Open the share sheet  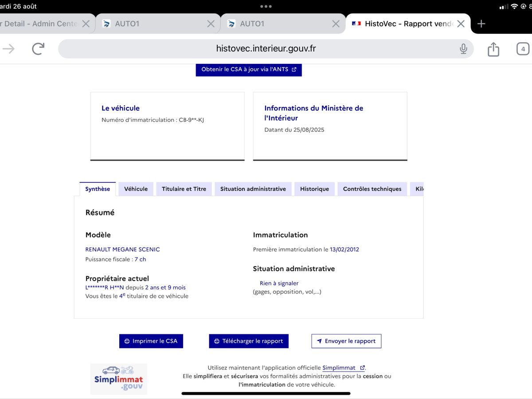coord(493,49)
